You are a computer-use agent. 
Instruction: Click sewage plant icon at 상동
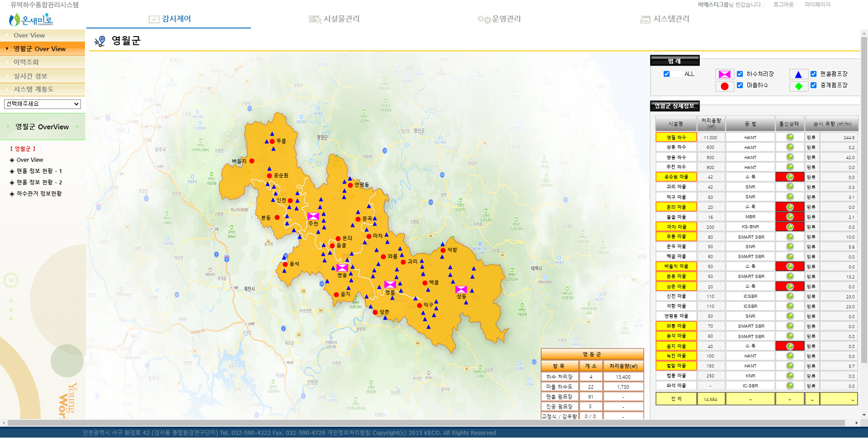coord(461,289)
